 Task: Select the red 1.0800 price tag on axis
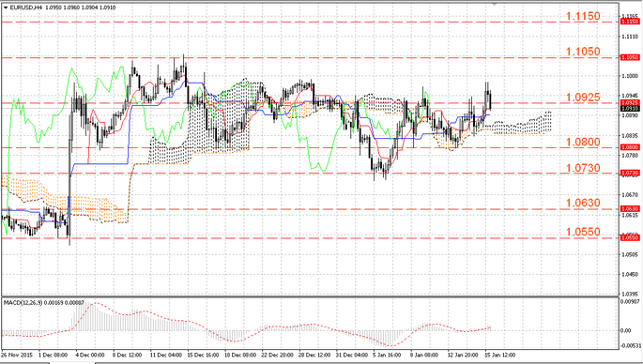coord(630,147)
